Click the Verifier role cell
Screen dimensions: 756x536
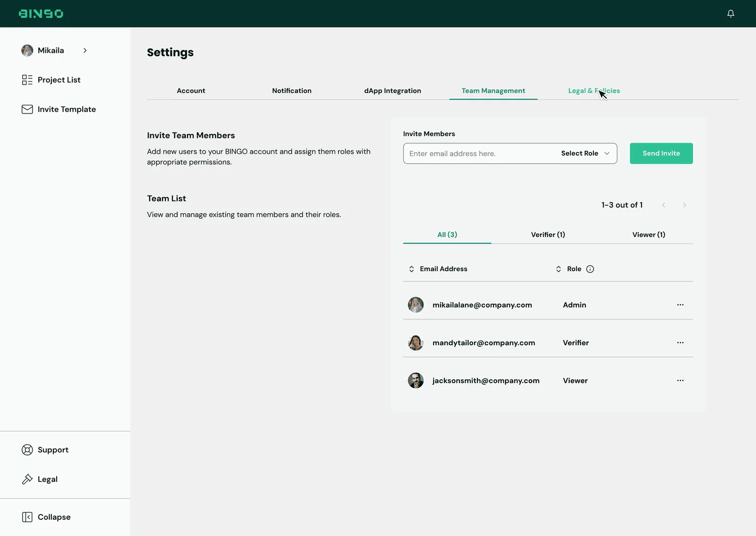[576, 343]
